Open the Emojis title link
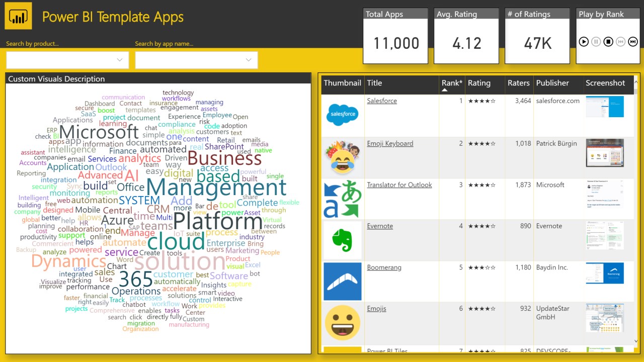The image size is (644, 362). pos(376,309)
